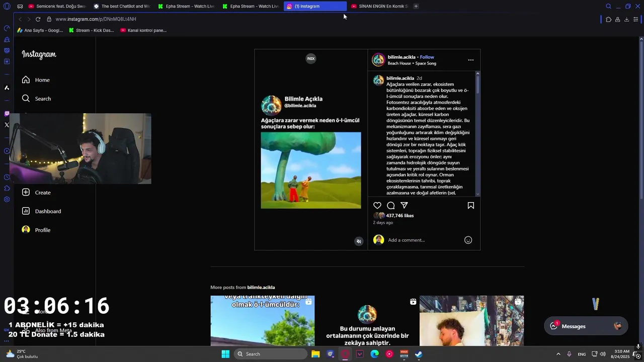
Task: Switch to The best ChatBot tab
Action: [121, 6]
